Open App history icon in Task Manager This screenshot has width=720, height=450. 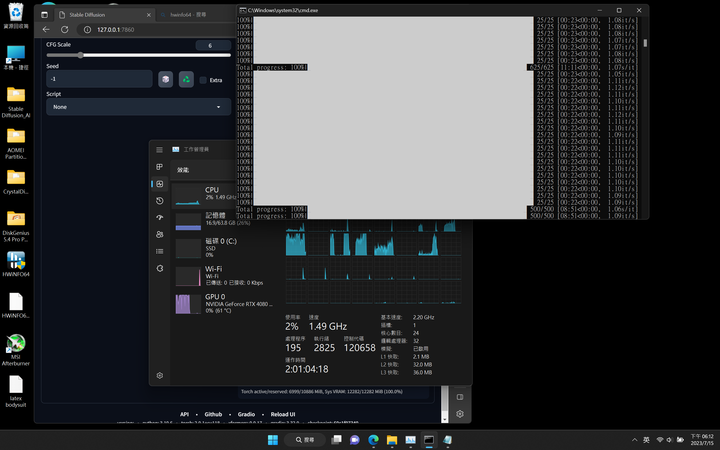[159, 201]
